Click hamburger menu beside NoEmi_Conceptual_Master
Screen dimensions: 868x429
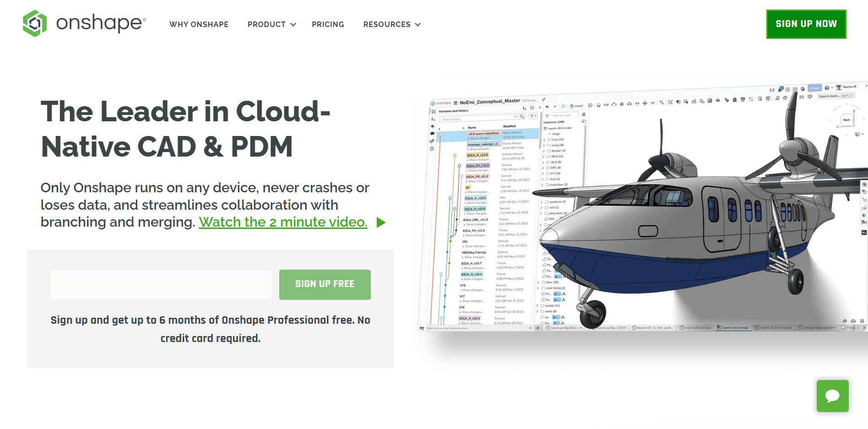coord(456,103)
